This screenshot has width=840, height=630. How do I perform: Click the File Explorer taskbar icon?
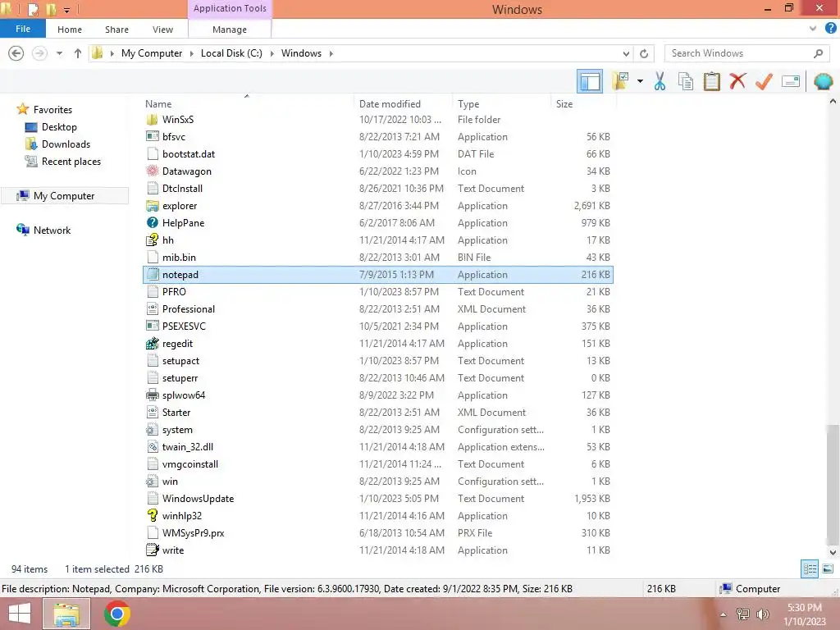[66, 614]
